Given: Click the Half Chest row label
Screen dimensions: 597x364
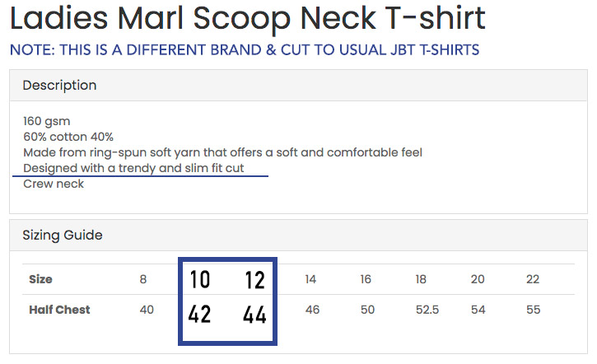Looking at the screenshot, I should tap(59, 310).
